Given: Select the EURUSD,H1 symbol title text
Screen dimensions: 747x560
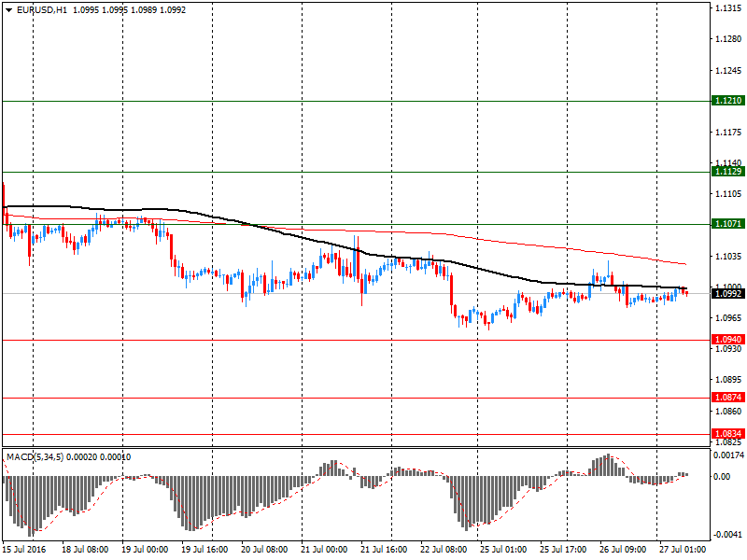Looking at the screenshot, I should pyautogui.click(x=42, y=10).
